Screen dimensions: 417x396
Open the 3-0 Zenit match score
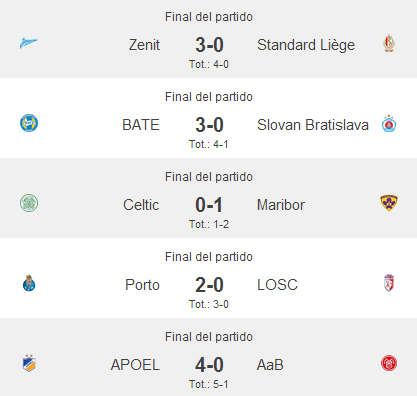[x=209, y=45]
